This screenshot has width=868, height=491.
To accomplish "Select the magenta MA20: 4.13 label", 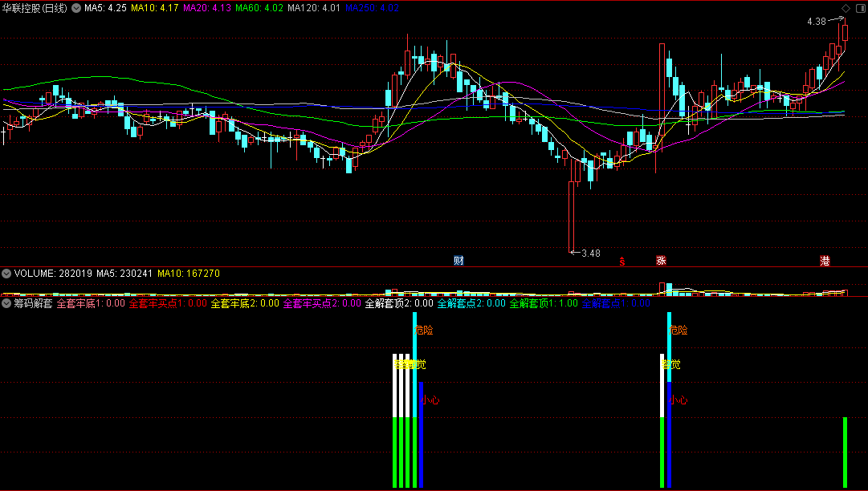I will point(206,8).
